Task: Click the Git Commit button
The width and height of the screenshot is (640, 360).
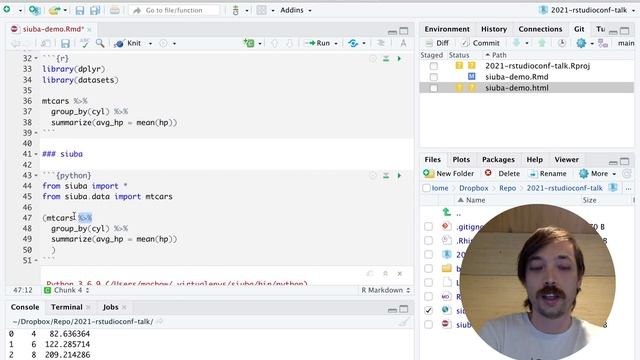Action: (x=480, y=43)
